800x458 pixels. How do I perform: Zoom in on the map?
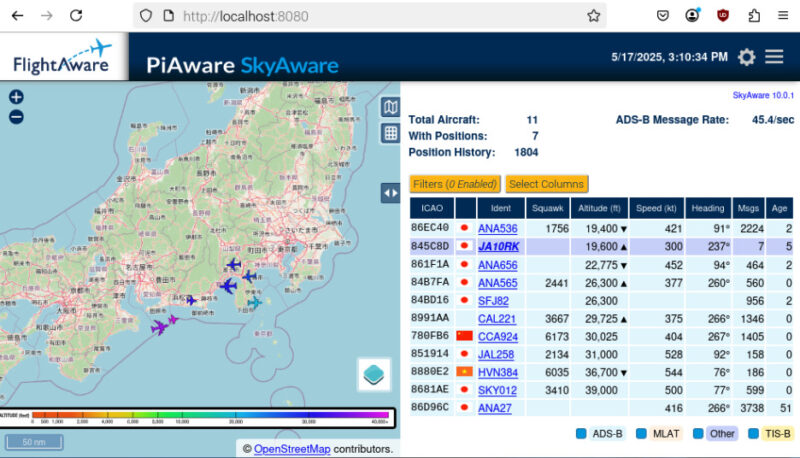[x=16, y=97]
